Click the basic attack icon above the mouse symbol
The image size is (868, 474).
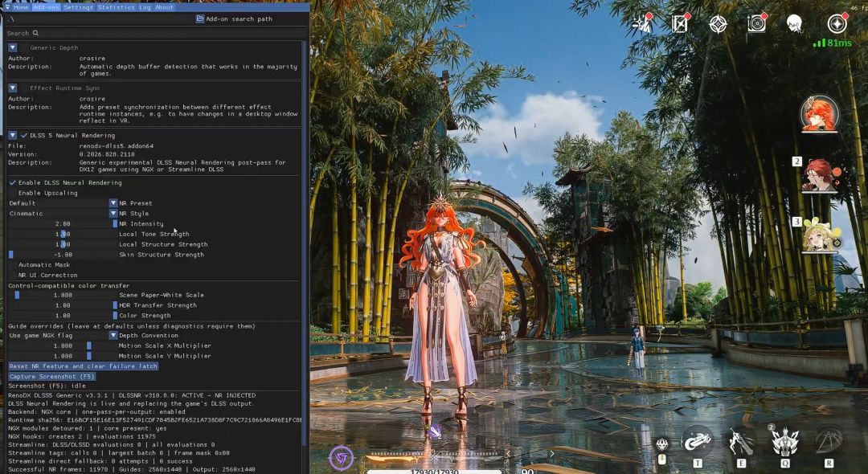661,444
